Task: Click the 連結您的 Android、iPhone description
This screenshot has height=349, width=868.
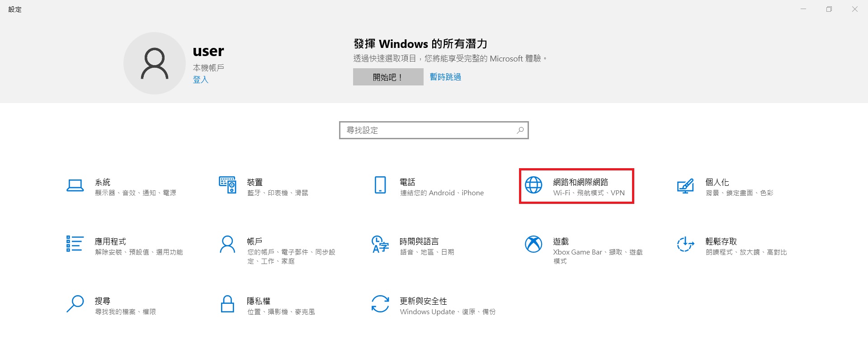Action: point(442,193)
